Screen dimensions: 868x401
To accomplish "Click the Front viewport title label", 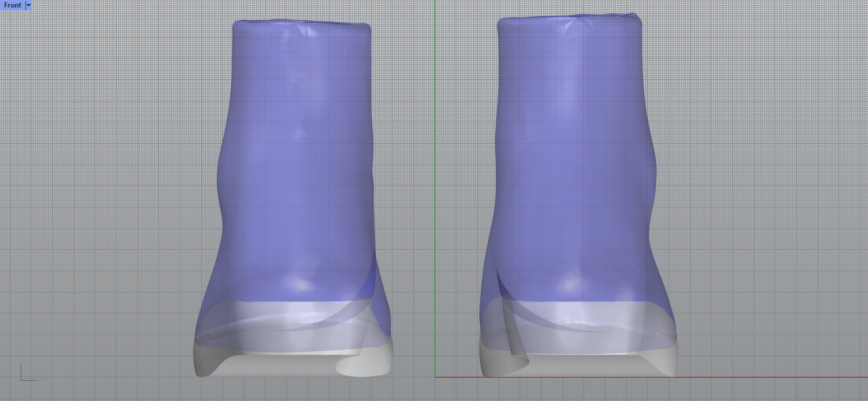I will (x=13, y=5).
